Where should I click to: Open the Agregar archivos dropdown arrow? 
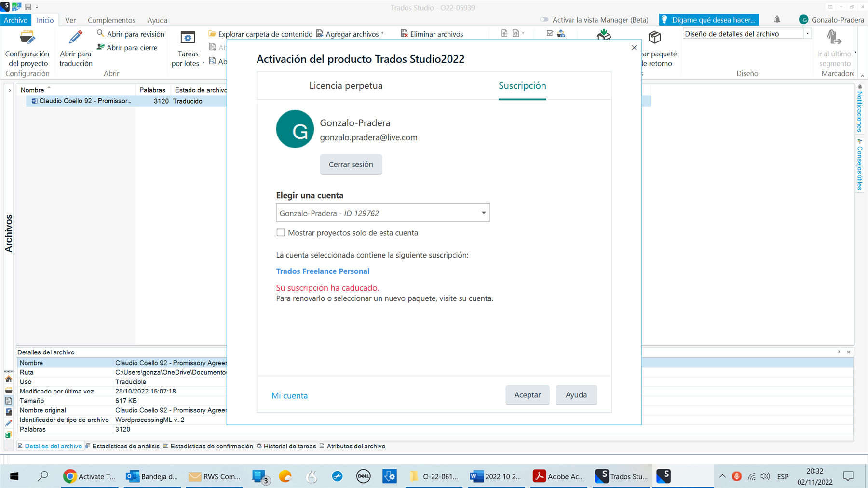(x=382, y=34)
